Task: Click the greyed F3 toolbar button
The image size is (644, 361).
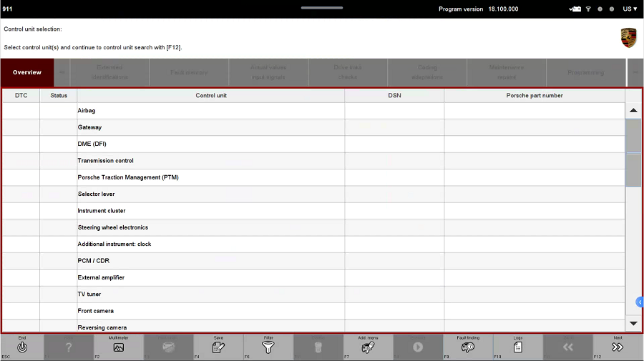Action: 168,347
